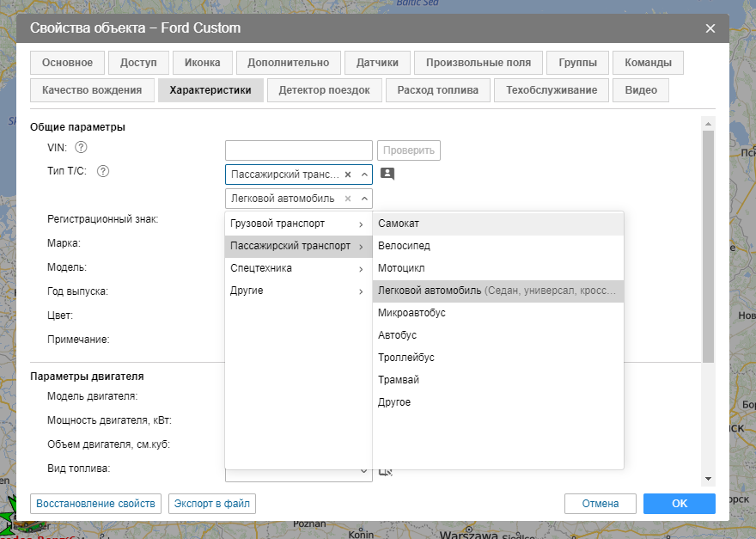Click the icon next to Вид топлива dropdown
Screen dimensions: 756x539
[386, 470]
